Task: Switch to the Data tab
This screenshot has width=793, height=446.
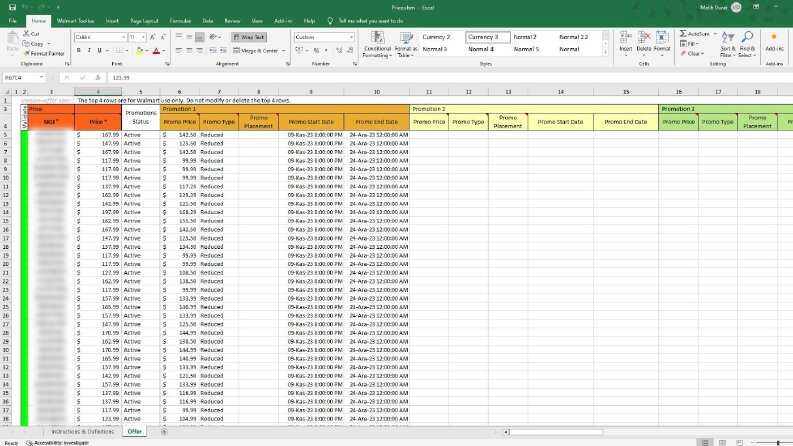Action: coord(208,21)
